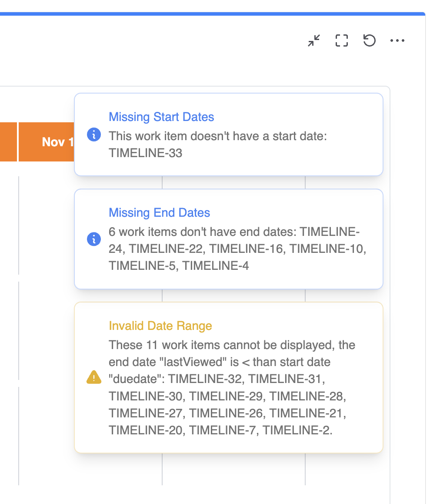This screenshot has width=440, height=504.
Task: Reset the timeline view
Action: (x=369, y=40)
